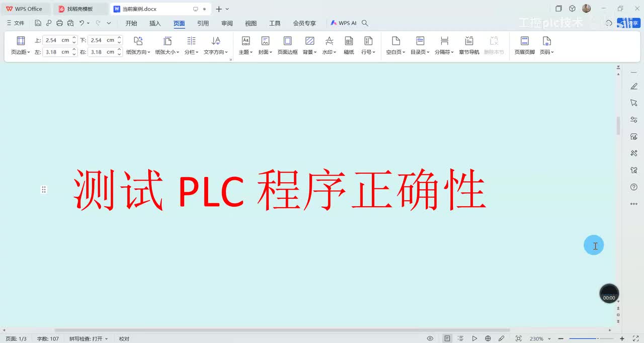Click the search magnifier icon
644x343 pixels.
pos(365,23)
